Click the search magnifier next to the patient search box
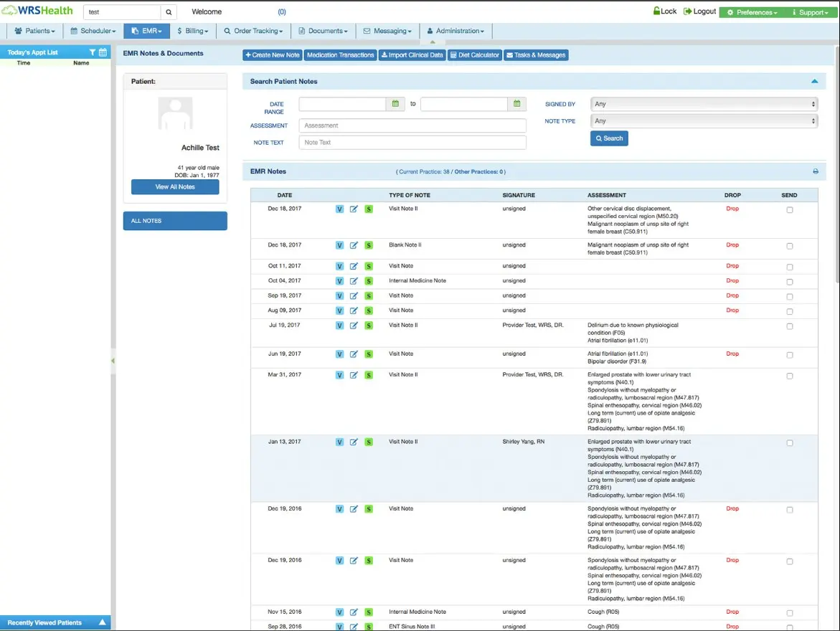Screen dimensions: 840x631 (x=168, y=12)
